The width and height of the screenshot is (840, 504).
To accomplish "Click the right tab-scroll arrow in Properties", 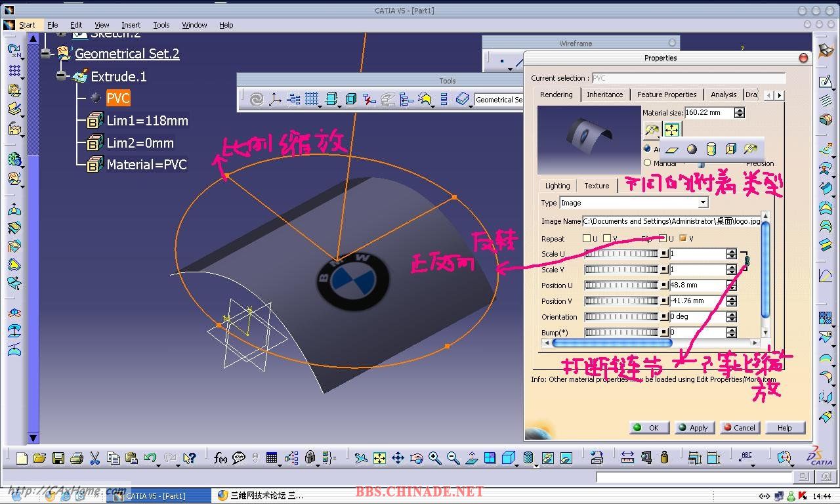I will tap(779, 95).
